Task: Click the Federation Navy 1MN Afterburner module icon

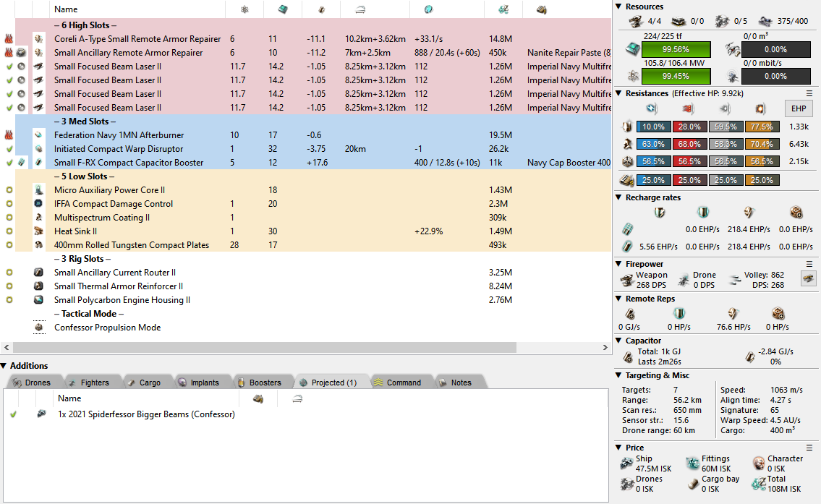Action: (39, 135)
